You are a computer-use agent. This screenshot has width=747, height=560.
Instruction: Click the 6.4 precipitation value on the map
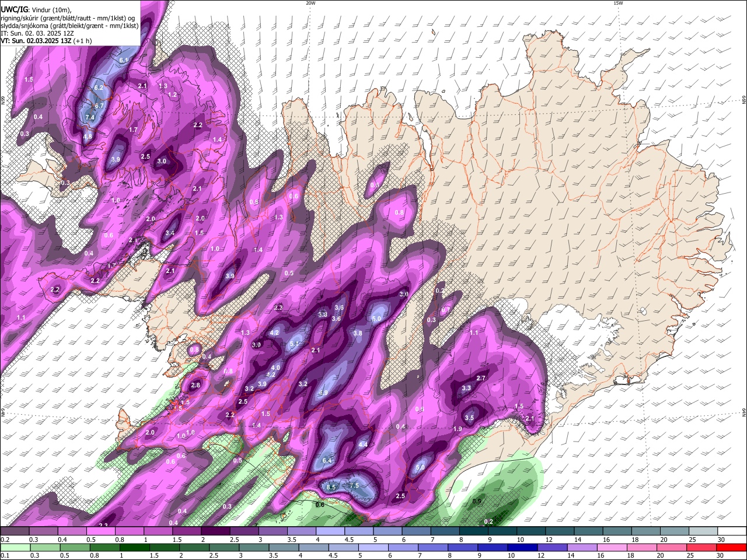pos(327,461)
